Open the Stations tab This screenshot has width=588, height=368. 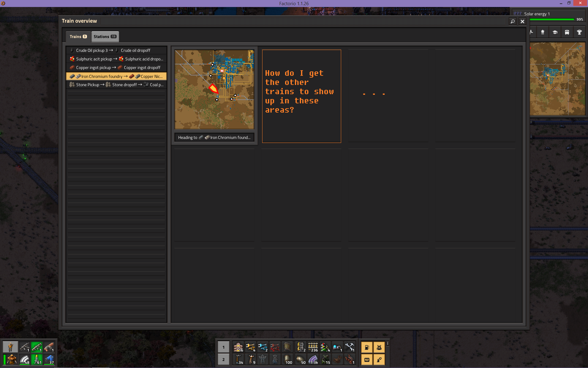point(105,36)
